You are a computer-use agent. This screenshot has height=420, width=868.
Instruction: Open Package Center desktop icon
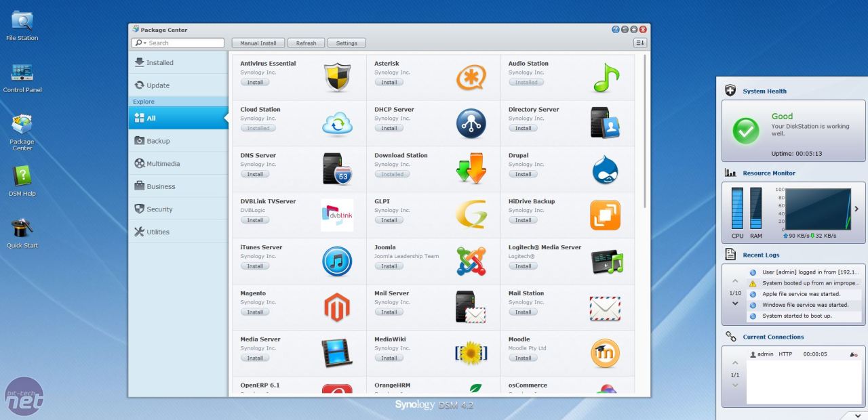[x=22, y=132]
